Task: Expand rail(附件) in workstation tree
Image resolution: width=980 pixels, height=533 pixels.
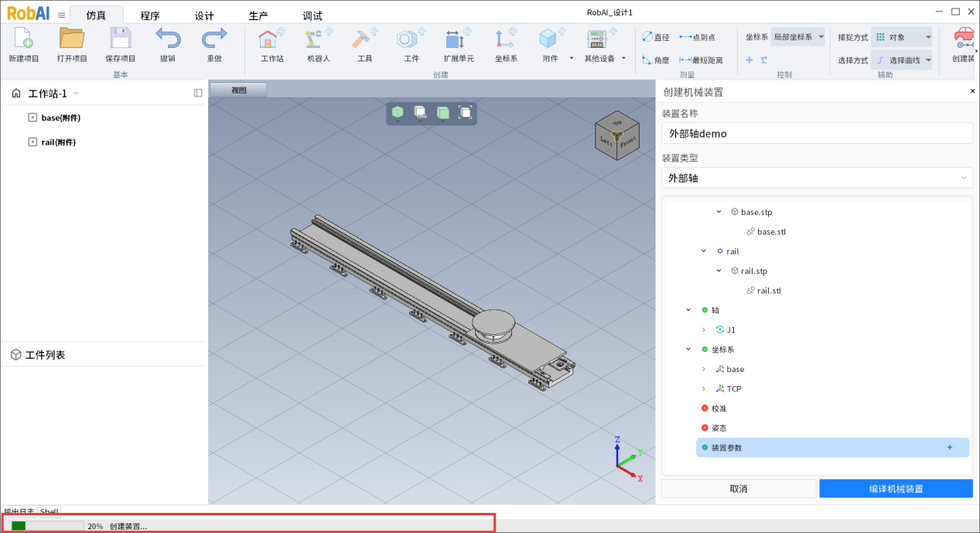Action: (x=32, y=142)
